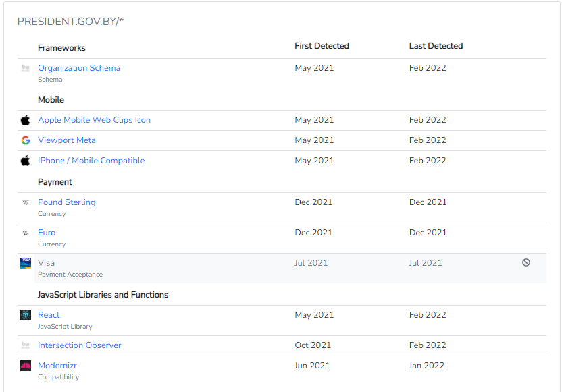Click the React logo icon

click(26, 315)
